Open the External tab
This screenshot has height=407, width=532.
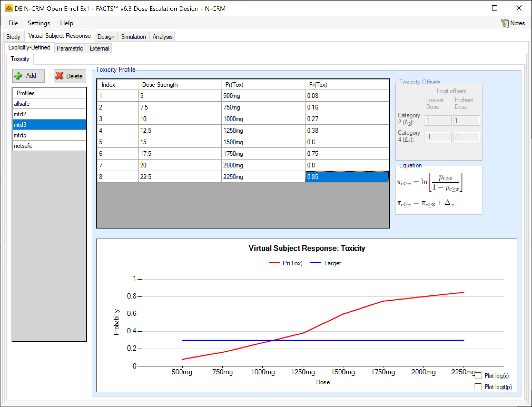[99, 48]
